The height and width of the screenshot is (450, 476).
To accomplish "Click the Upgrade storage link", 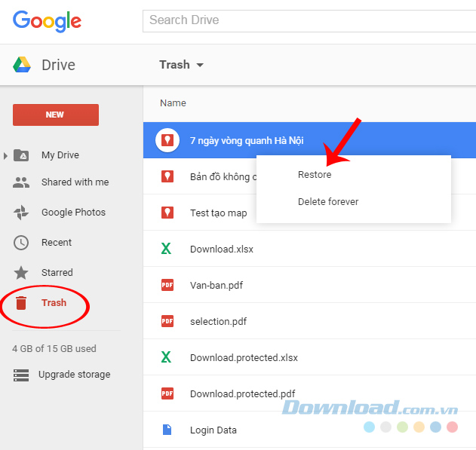I will point(75,375).
